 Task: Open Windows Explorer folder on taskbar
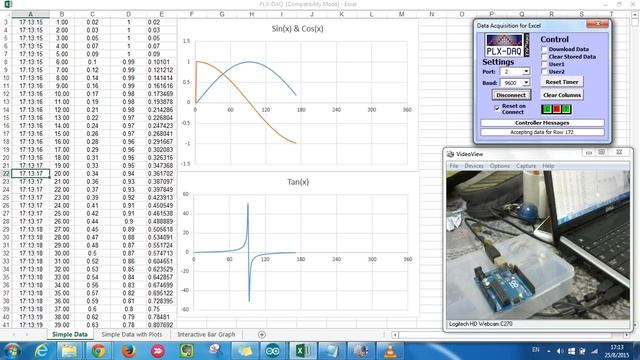click(x=69, y=351)
